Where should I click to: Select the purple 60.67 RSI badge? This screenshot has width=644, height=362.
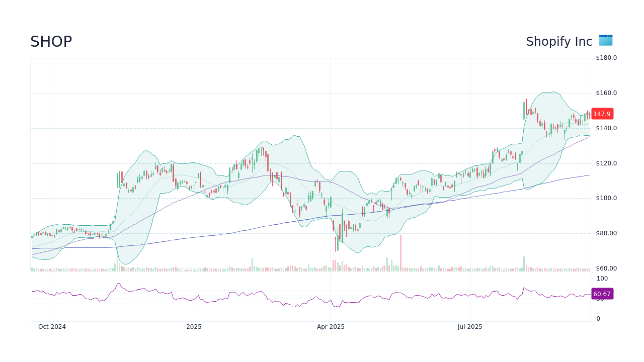(602, 294)
